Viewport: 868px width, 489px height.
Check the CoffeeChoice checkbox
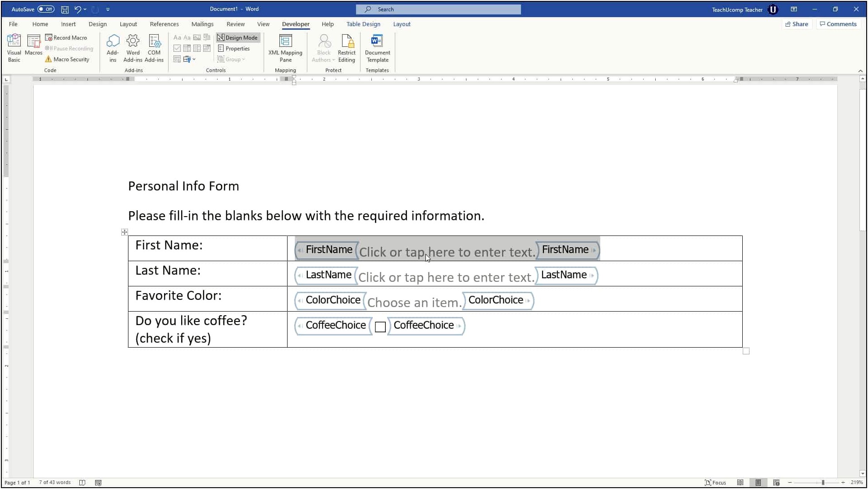(x=380, y=326)
